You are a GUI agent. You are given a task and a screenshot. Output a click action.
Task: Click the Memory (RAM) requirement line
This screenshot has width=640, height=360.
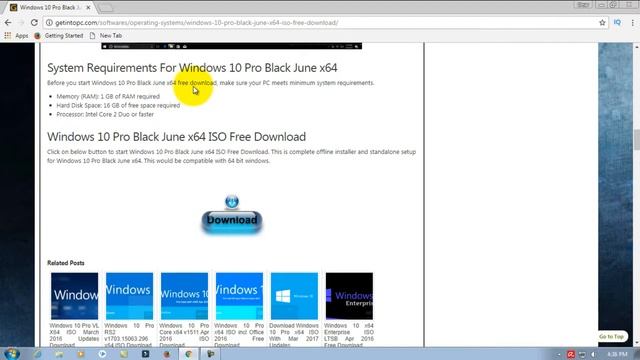[108, 97]
